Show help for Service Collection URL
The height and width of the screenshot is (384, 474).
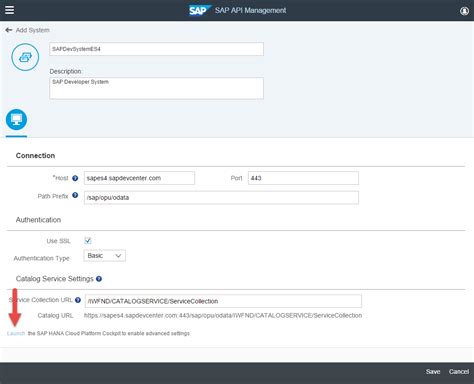tap(78, 300)
